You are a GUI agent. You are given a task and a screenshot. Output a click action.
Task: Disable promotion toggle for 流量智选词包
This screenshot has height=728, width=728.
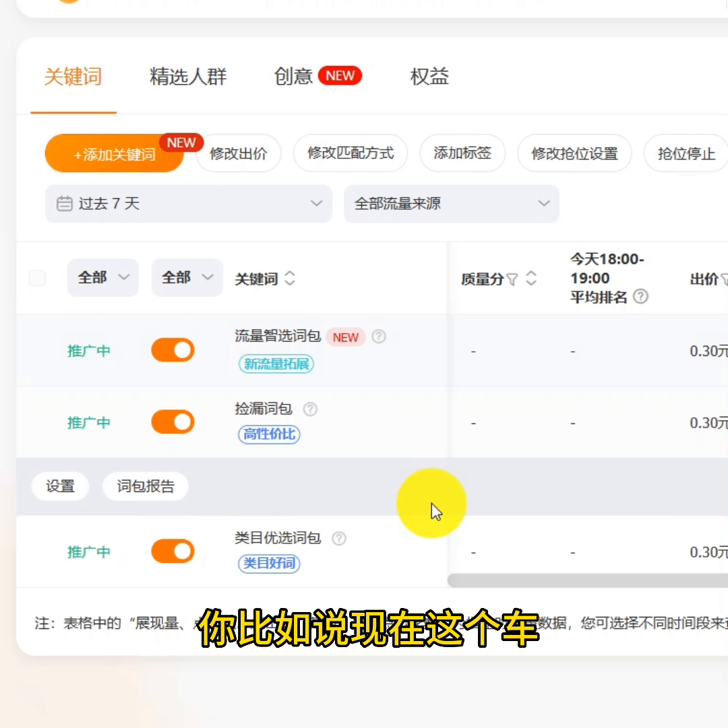(x=173, y=350)
